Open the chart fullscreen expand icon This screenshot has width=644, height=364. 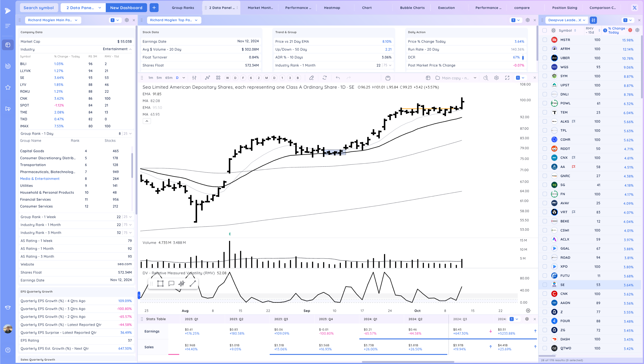point(507,78)
